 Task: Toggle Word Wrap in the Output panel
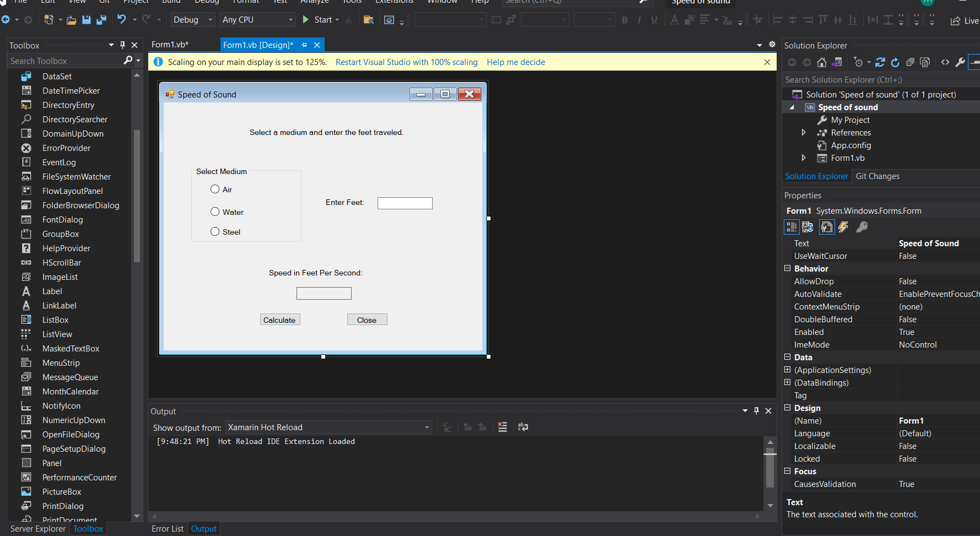coord(523,427)
